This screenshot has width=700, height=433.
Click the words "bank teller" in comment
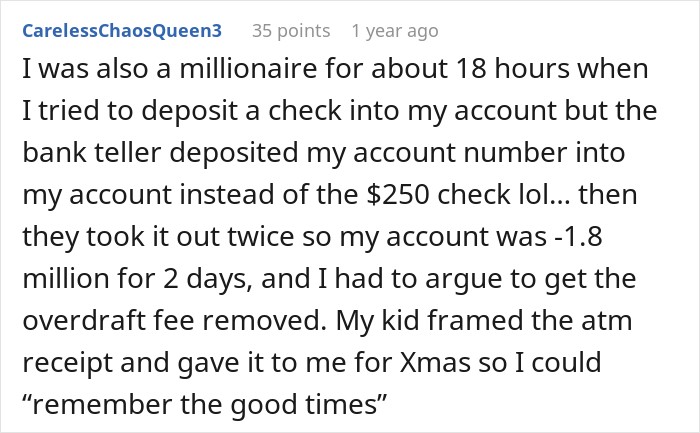click(92, 152)
